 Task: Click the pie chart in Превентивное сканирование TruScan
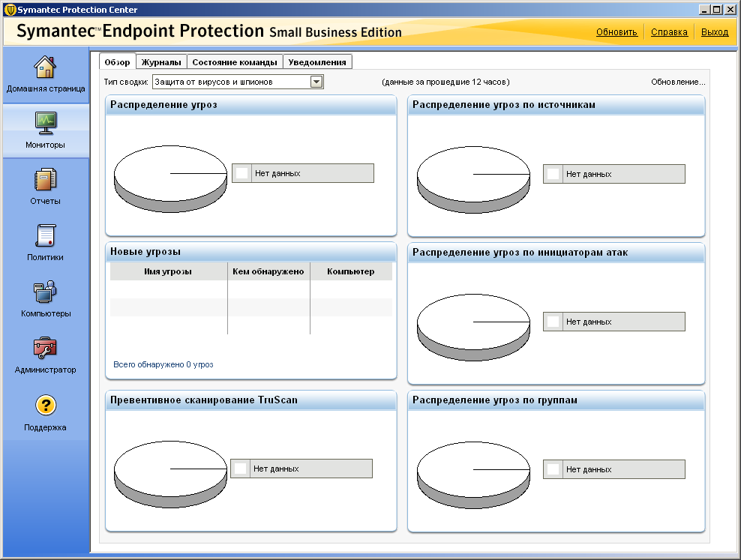170,474
